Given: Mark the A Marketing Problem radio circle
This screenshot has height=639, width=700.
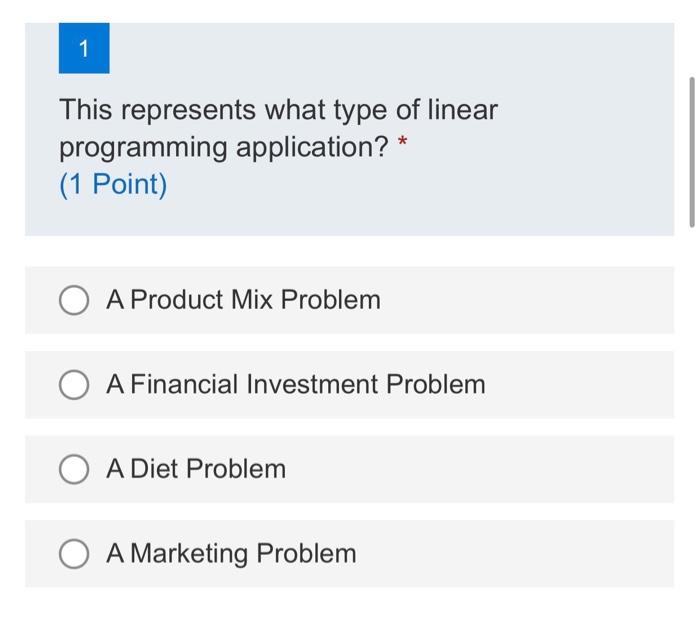Looking at the screenshot, I should point(74,554).
